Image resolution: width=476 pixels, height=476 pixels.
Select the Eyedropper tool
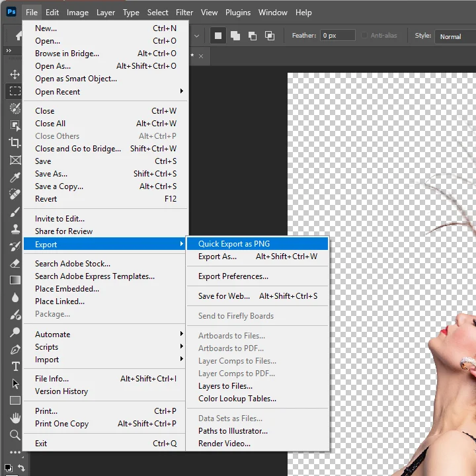15,177
